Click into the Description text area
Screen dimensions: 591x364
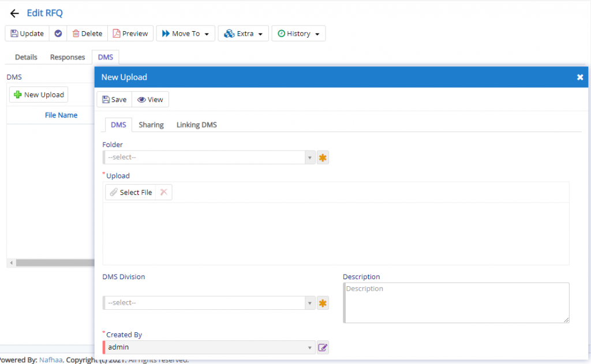tap(456, 303)
